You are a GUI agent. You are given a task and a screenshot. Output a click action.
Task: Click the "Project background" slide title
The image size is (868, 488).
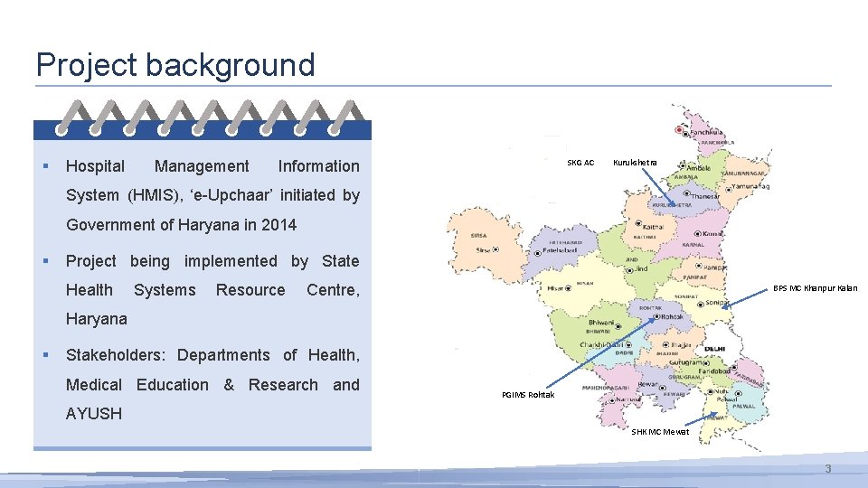point(175,65)
